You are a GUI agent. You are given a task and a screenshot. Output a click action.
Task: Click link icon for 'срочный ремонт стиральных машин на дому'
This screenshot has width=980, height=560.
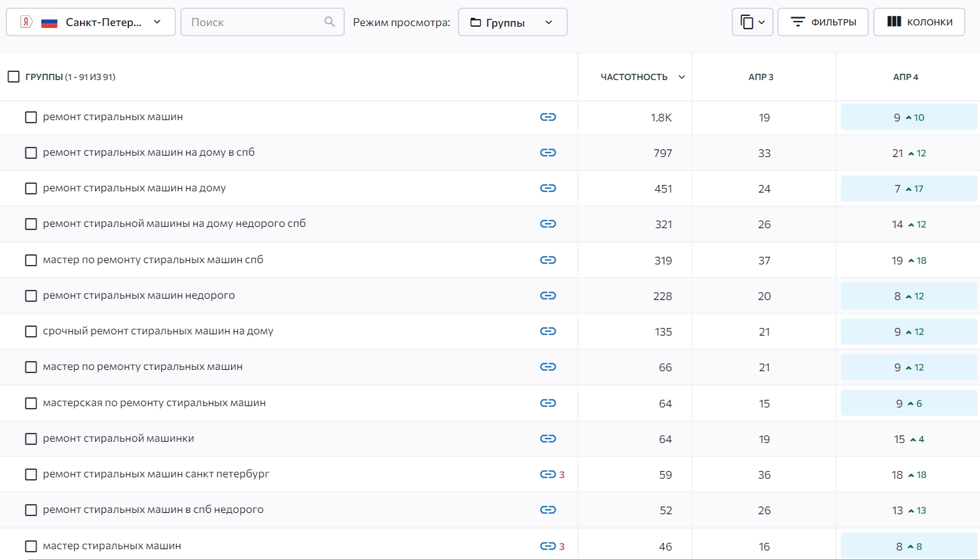pos(547,331)
